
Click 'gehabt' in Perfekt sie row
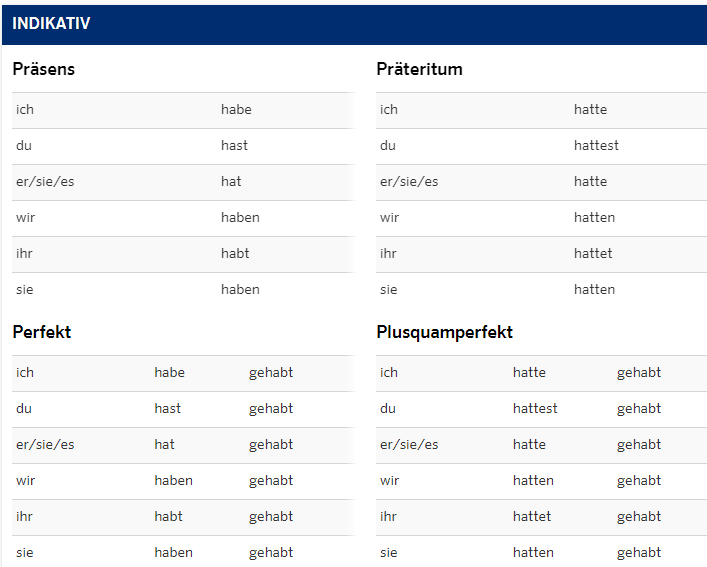click(x=271, y=553)
